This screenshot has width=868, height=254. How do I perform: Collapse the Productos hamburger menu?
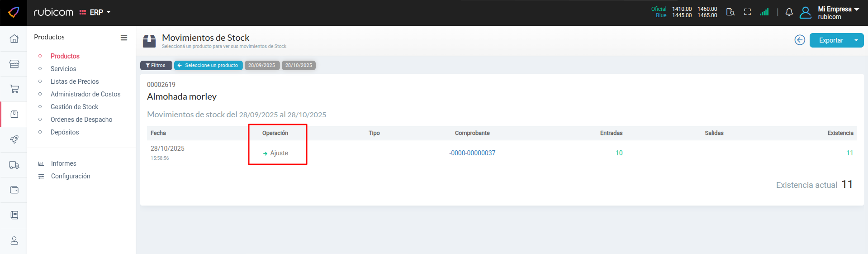pyautogui.click(x=124, y=38)
